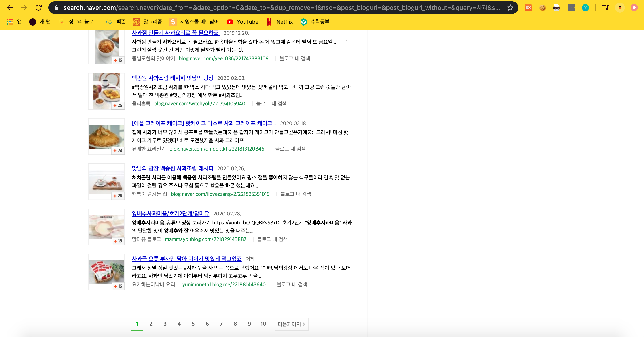Click the apple crepe cake thumbnail

(106, 137)
